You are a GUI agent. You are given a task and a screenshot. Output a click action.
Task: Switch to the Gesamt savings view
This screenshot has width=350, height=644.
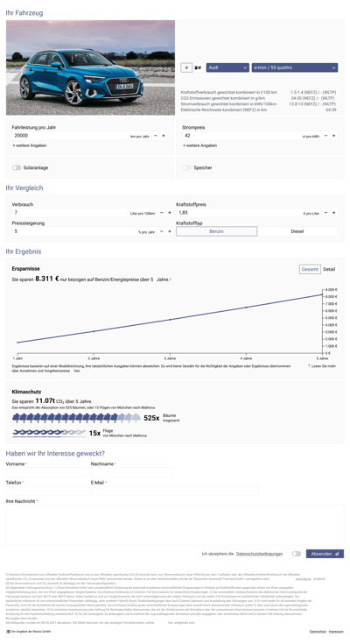point(310,270)
